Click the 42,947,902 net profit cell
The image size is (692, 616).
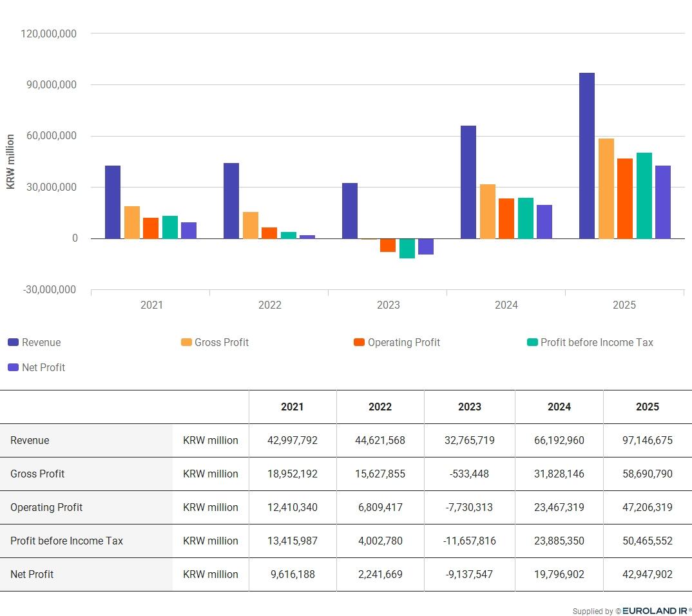648,575
